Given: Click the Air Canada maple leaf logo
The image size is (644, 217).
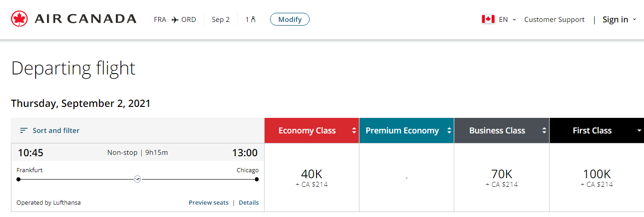Looking at the screenshot, I should (x=19, y=19).
